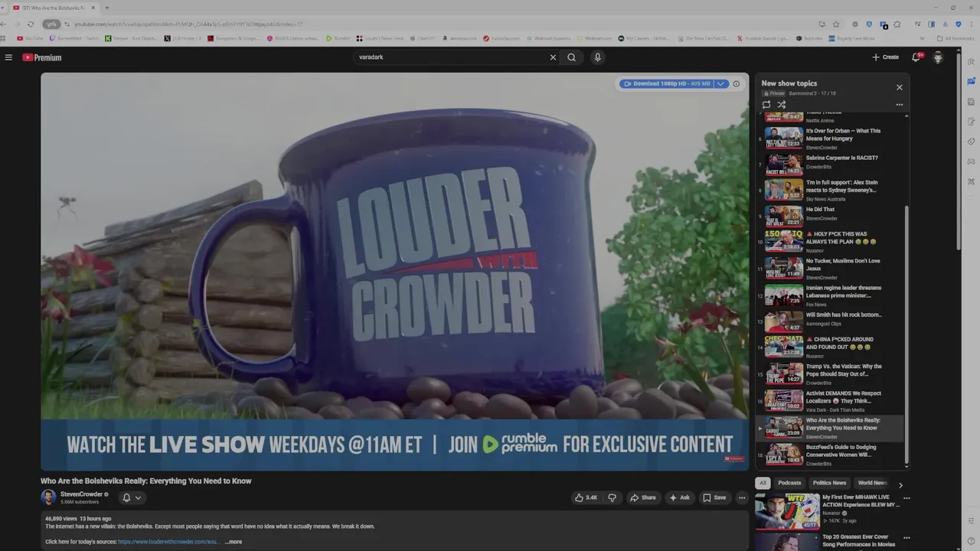
Task: Expand description with ...more
Action: coord(234,542)
